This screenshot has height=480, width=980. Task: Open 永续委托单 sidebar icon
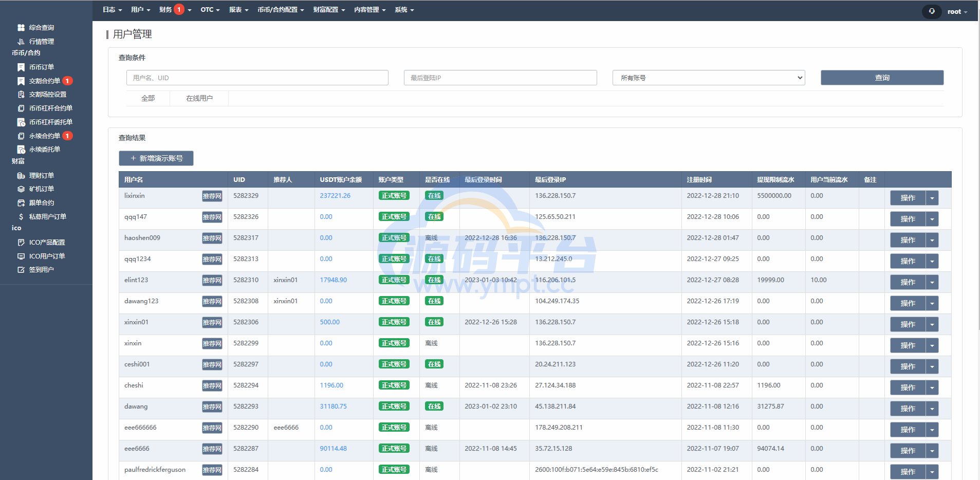click(x=21, y=150)
